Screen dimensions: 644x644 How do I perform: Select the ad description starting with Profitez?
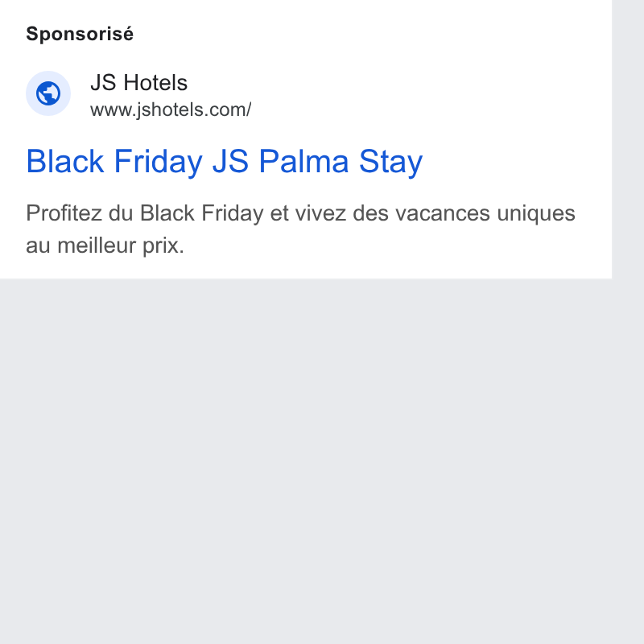(300, 229)
